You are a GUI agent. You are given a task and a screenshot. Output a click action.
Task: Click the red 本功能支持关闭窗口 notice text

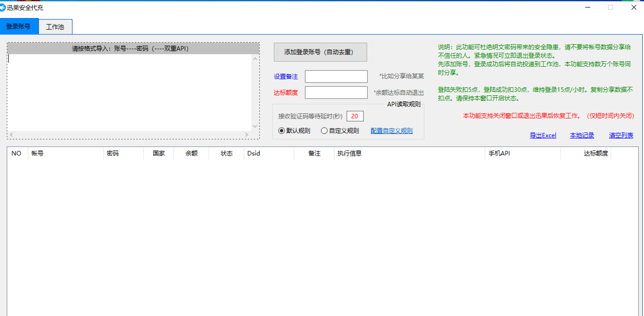point(548,116)
